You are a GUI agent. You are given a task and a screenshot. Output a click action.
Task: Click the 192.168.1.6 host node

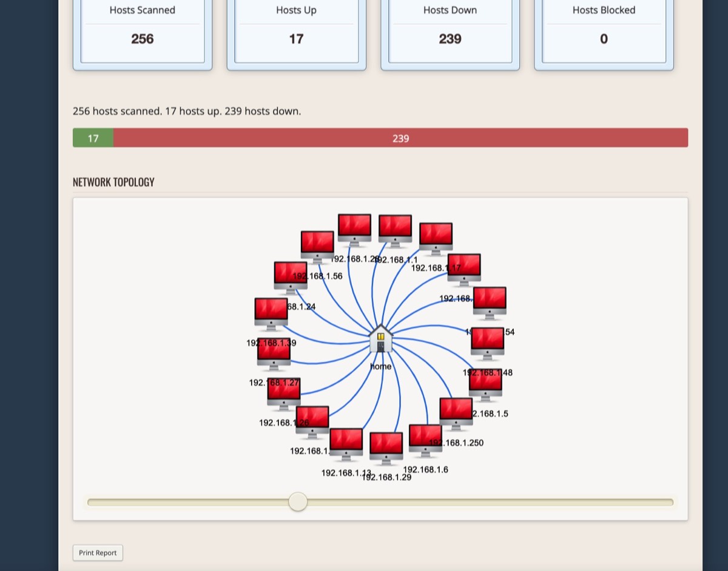tap(425, 439)
